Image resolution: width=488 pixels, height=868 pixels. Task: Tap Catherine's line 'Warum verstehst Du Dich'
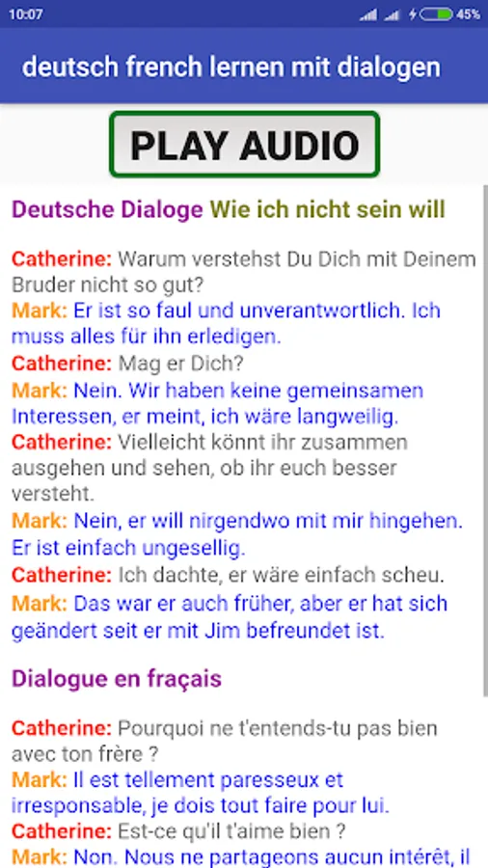click(x=243, y=272)
